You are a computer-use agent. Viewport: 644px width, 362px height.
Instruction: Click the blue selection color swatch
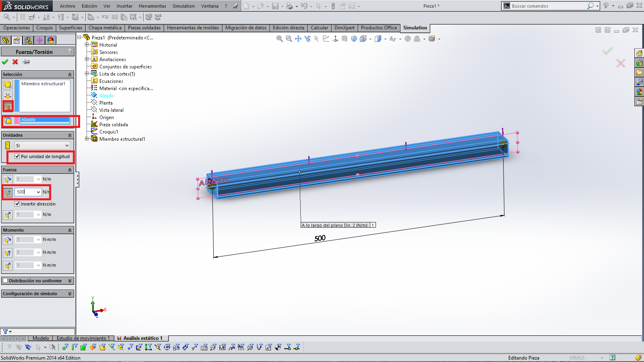click(17, 96)
